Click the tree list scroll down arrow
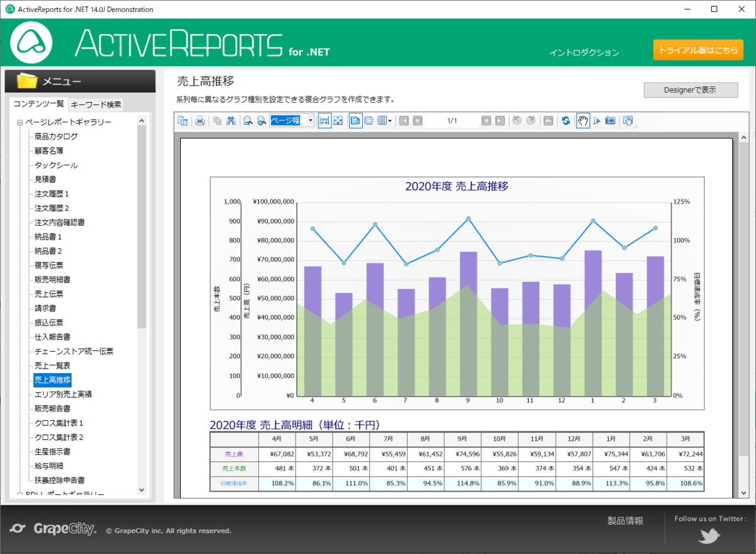The image size is (756, 554). coord(141,490)
